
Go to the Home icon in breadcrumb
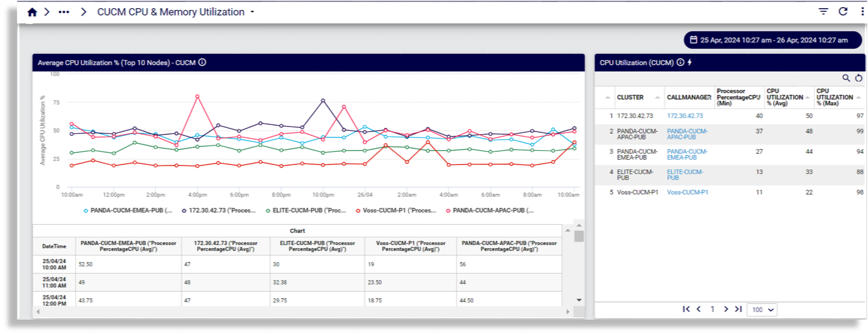pyautogui.click(x=32, y=12)
